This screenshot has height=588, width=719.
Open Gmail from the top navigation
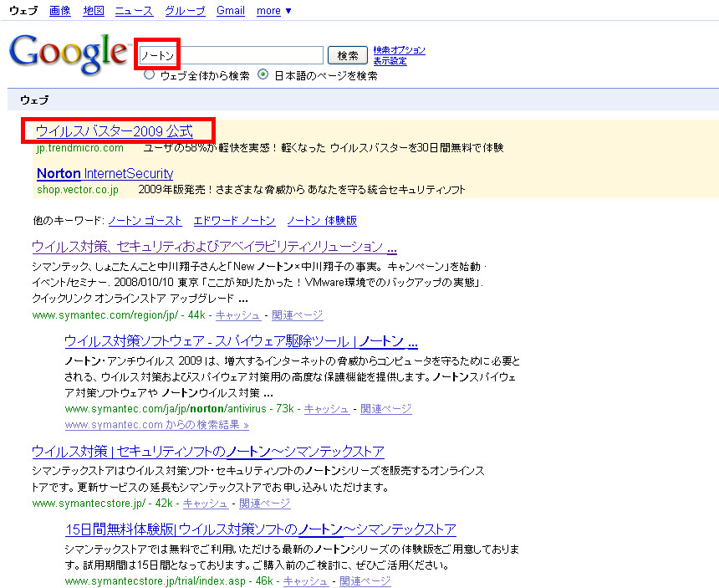point(231,11)
